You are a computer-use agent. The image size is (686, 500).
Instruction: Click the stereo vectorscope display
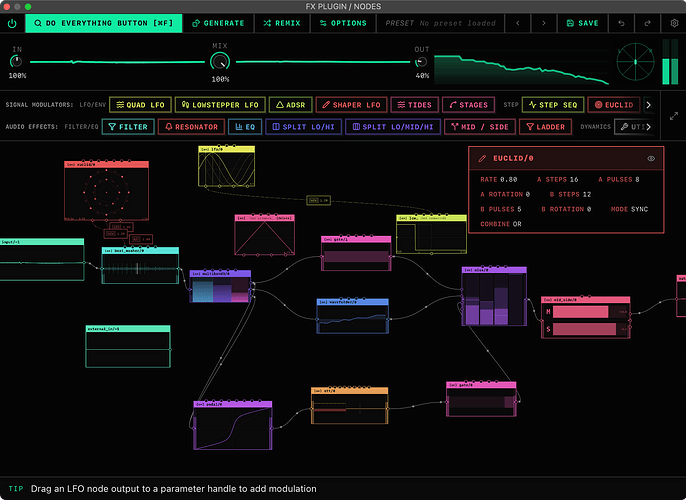(635, 62)
